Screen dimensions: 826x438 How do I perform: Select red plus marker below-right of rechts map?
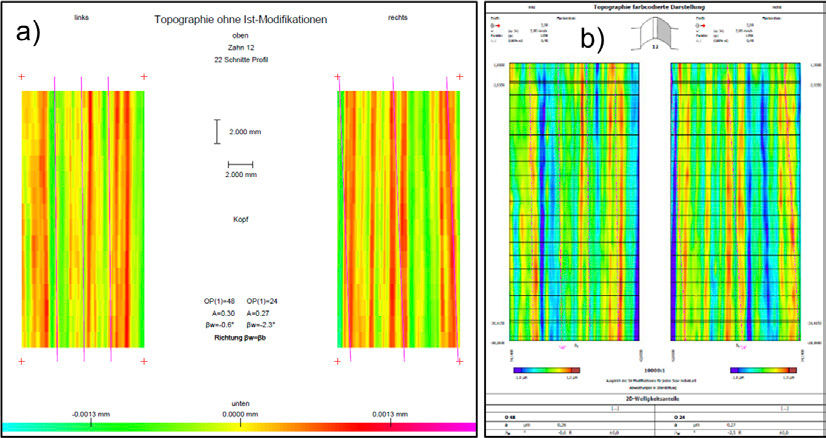coord(460,362)
